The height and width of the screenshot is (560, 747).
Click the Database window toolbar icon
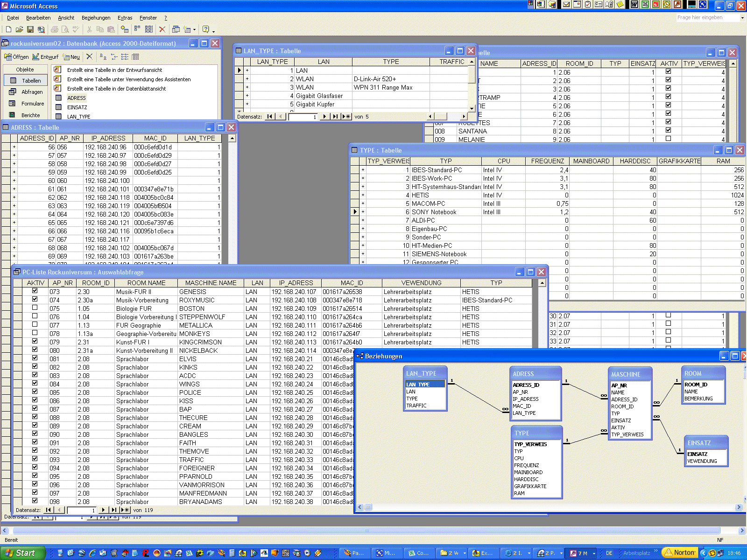click(176, 29)
